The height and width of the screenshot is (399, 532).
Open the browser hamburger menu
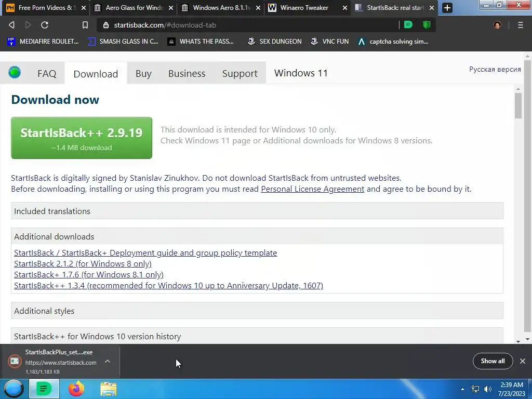coord(521,25)
